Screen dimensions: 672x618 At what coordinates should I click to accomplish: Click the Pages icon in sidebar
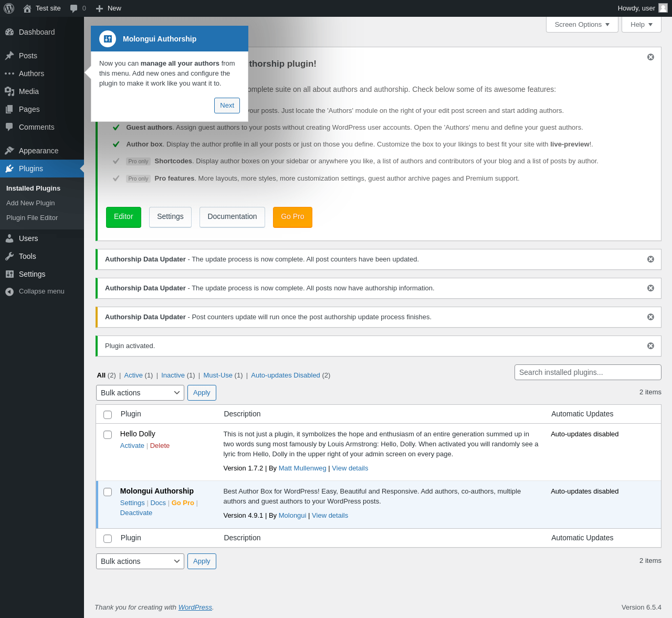[9, 109]
